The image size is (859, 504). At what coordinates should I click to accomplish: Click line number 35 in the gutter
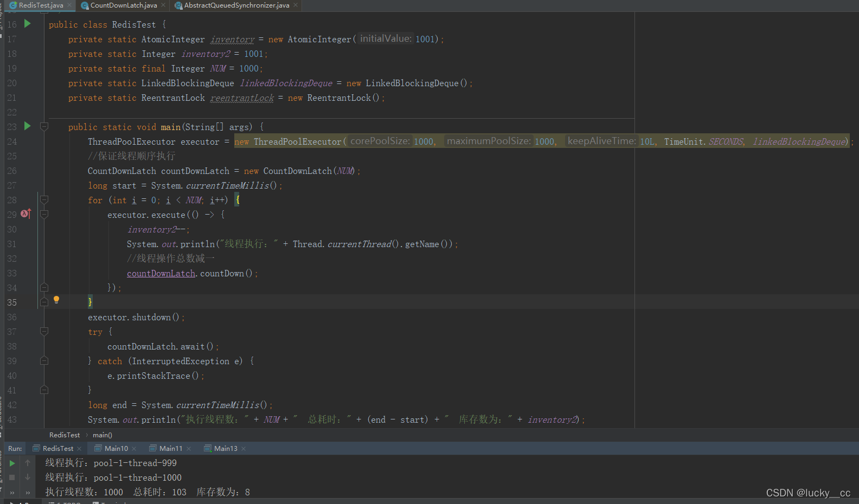point(12,302)
